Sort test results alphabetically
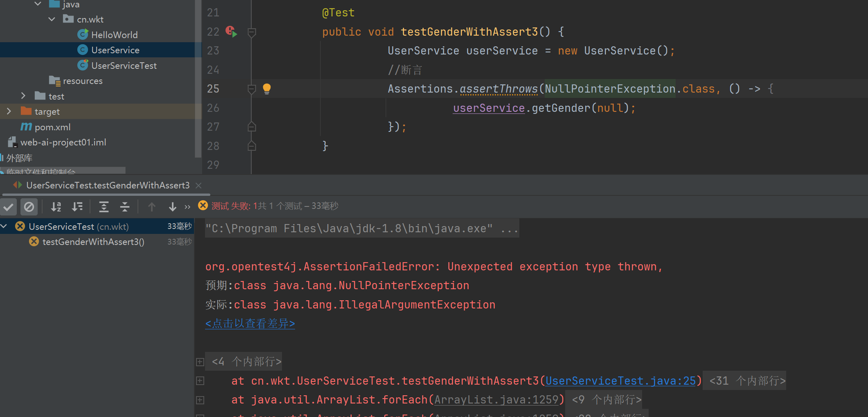Screen dimensions: 868x417 tap(56, 207)
